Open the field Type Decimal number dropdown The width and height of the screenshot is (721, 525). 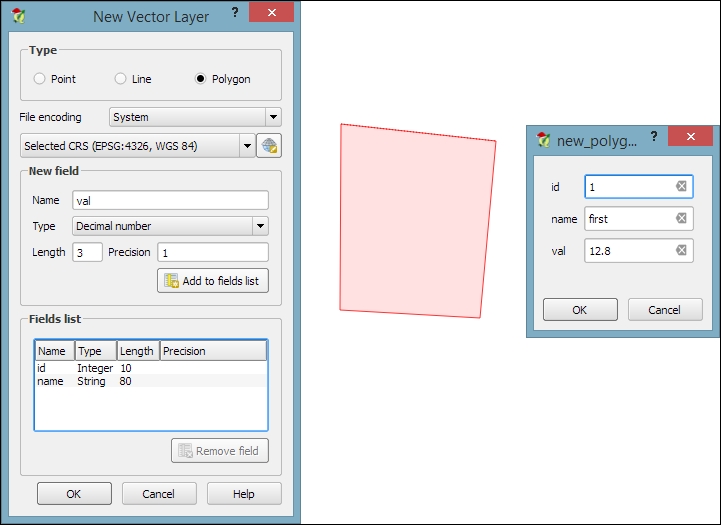170,226
